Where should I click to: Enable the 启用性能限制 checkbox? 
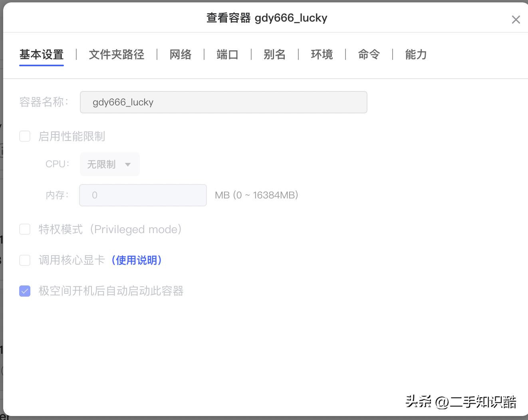25,136
